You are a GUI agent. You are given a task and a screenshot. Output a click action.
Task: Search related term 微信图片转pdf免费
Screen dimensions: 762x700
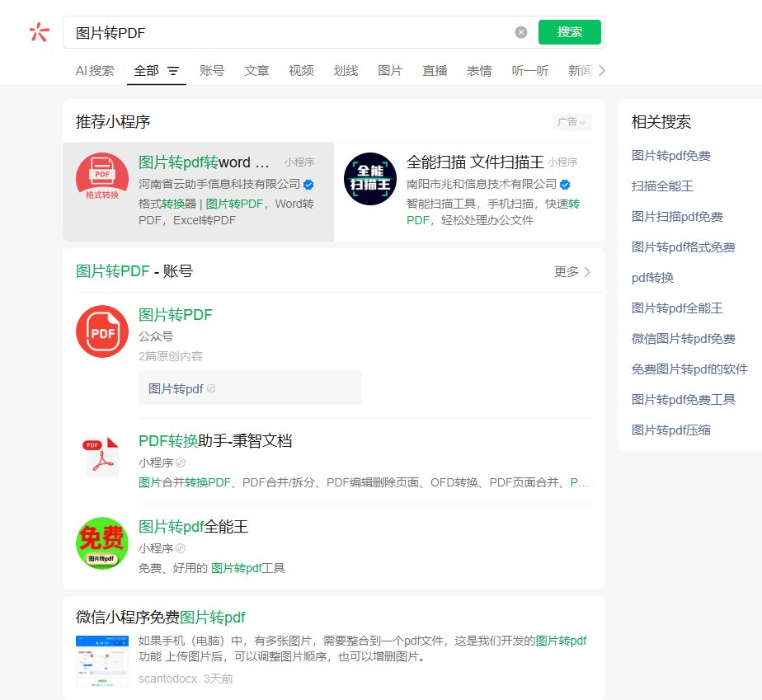coord(684,339)
